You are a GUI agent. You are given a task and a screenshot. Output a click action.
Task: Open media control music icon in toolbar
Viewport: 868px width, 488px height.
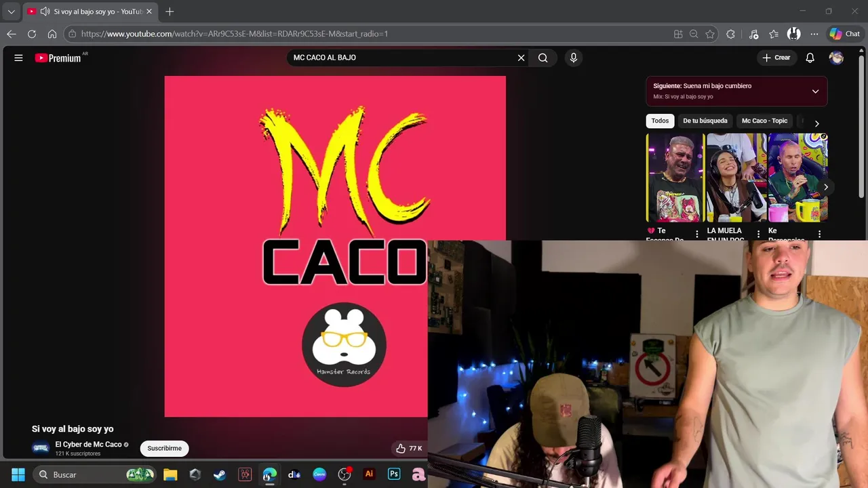point(753,34)
